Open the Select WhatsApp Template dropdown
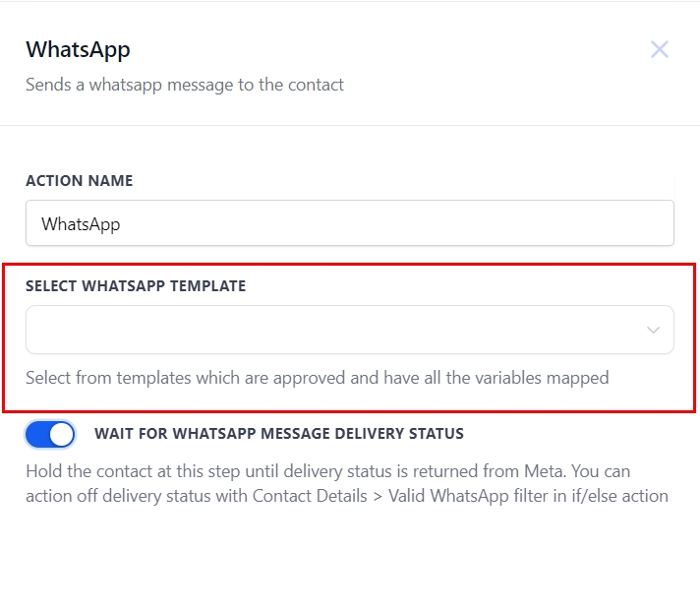Screen dimensions: 700x610 click(349, 330)
